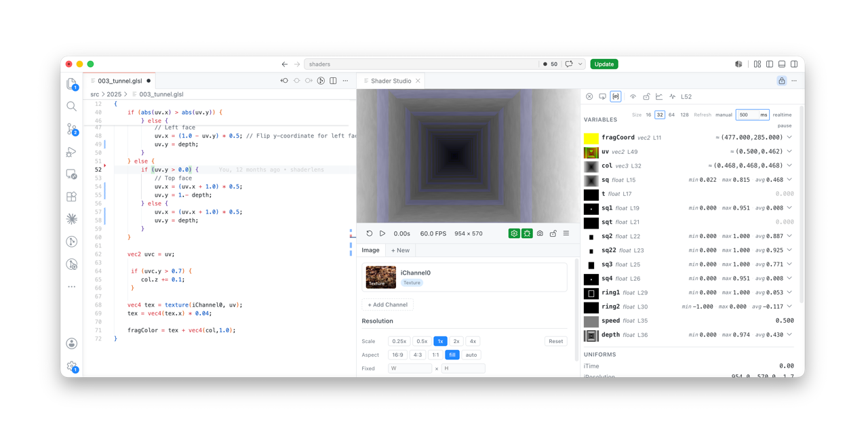The image size is (868, 434).
Task: Click the + Add Channel button
Action: [387, 304]
